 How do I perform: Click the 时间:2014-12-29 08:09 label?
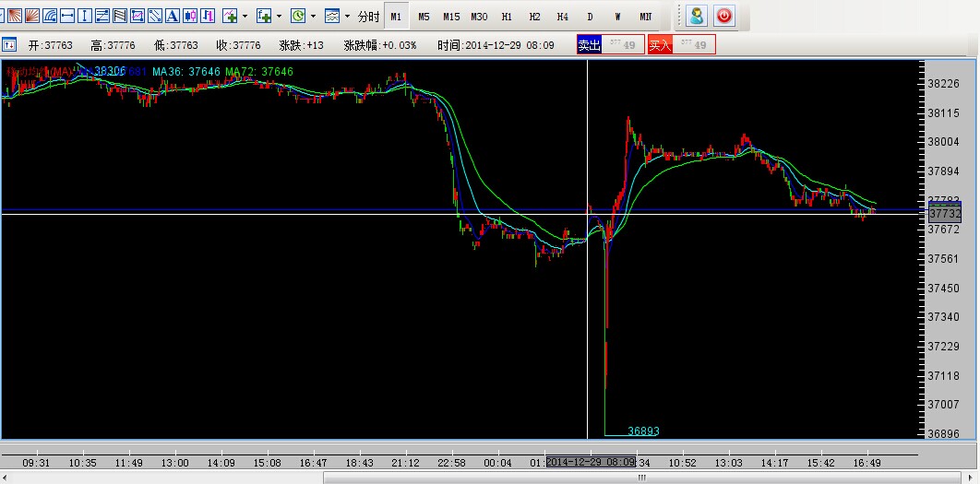[x=496, y=45]
